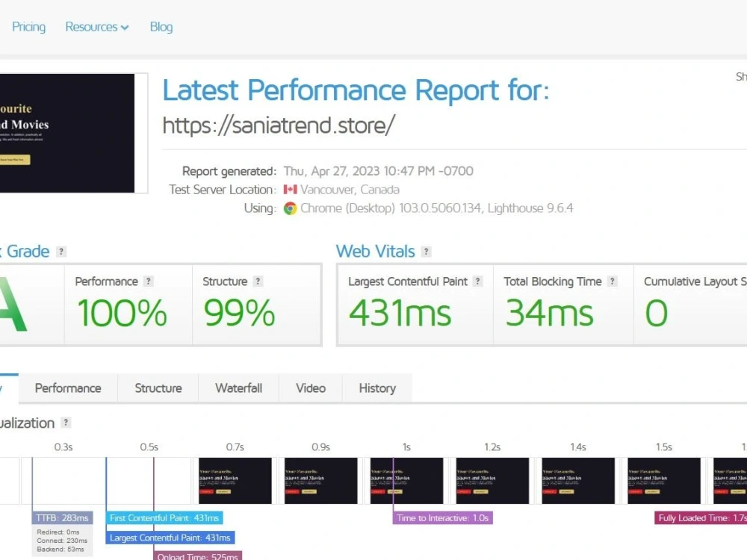The image size is (747, 560).
Task: Click the Chrome browser icon
Action: point(290,208)
